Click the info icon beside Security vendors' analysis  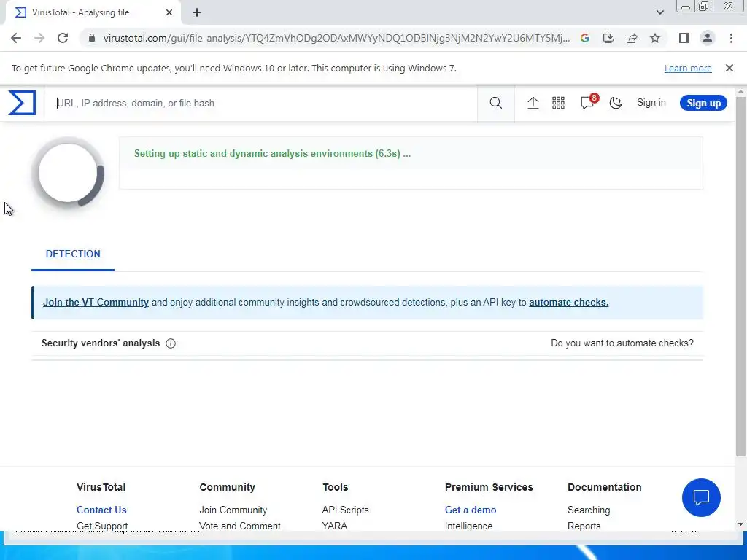tap(171, 343)
